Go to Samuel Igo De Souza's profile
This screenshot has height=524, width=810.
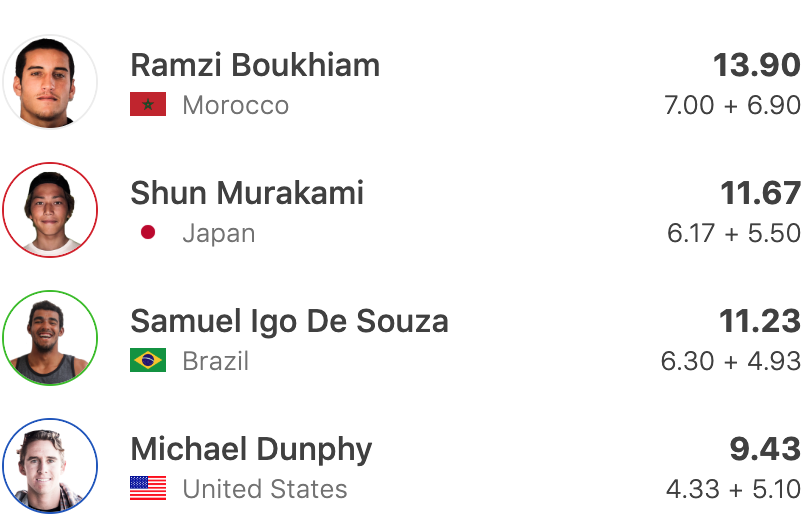coord(289,321)
